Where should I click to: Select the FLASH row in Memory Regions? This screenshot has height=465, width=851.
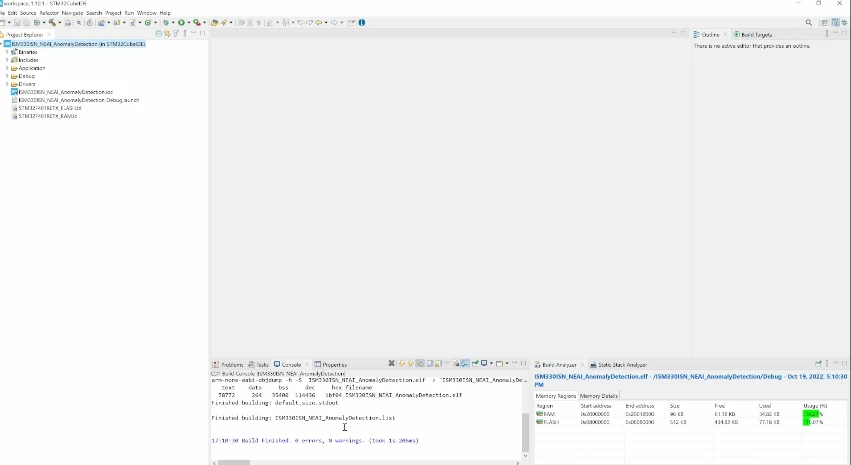point(690,422)
